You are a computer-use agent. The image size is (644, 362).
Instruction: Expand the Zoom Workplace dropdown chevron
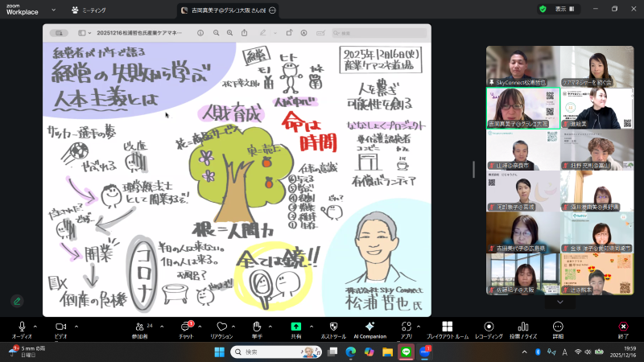click(53, 10)
